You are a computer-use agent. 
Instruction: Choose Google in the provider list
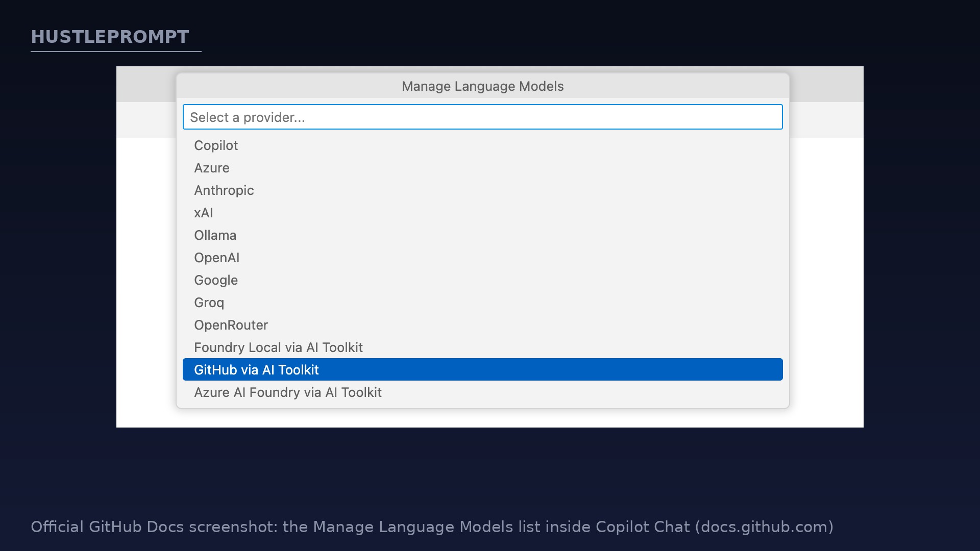point(482,280)
